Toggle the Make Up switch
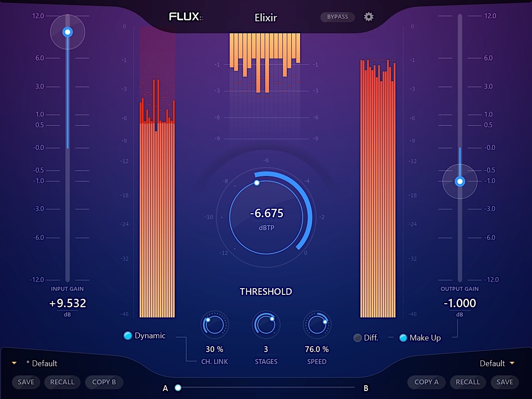Screen dimensions: 532x399 pyautogui.click(x=403, y=338)
